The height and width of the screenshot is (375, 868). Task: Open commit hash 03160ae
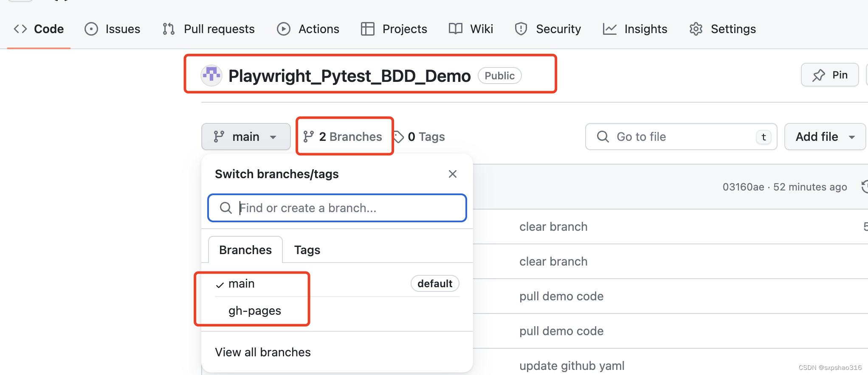[743, 187]
